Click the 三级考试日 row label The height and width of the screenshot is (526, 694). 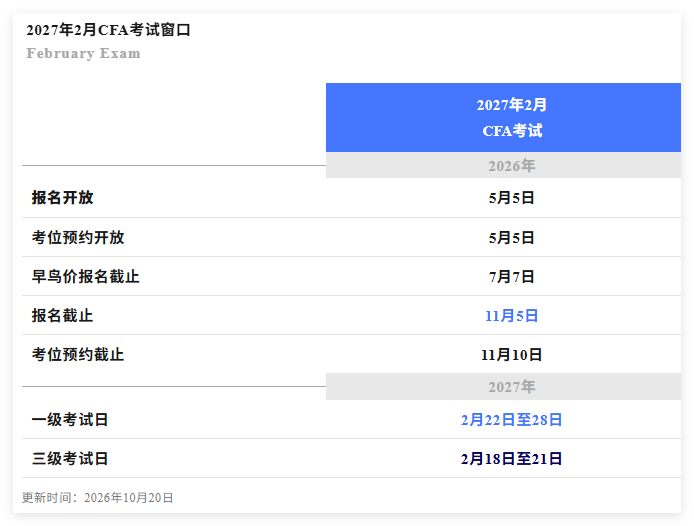coord(70,458)
